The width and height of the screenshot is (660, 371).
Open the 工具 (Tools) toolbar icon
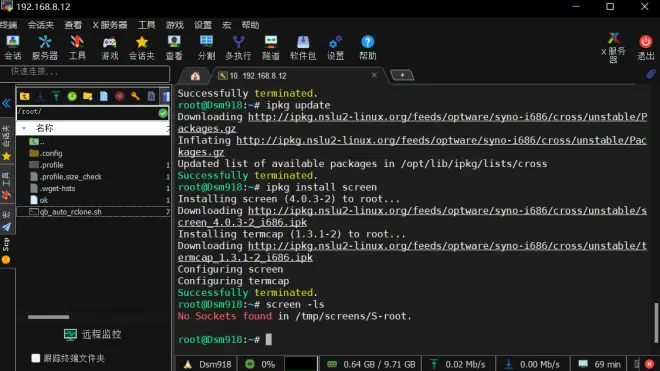coord(77,47)
